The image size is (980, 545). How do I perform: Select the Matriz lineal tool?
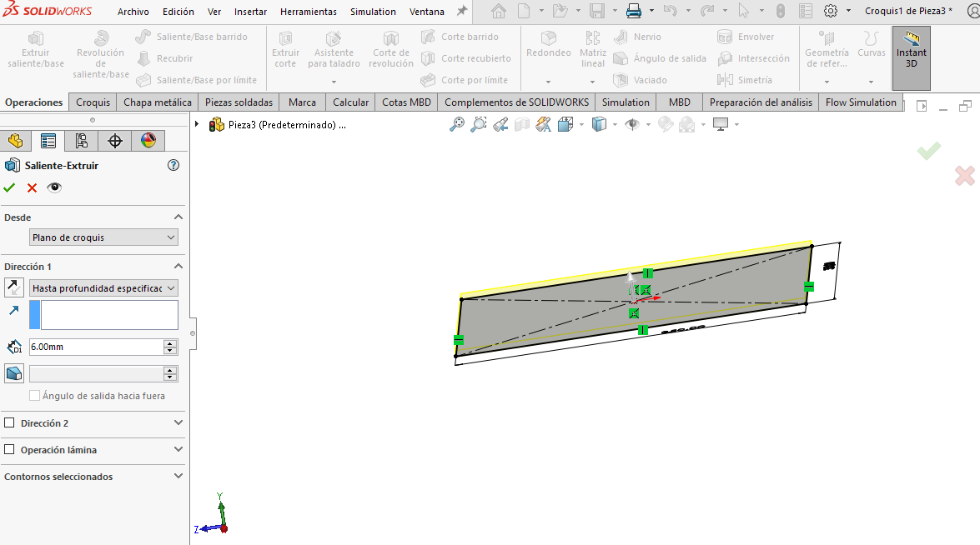tap(592, 49)
